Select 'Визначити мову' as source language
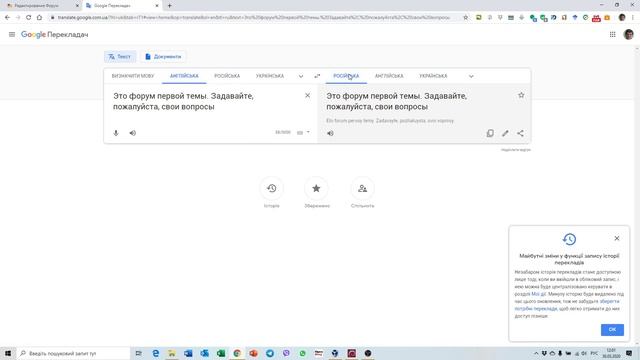Image resolution: width=640 pixels, height=360 pixels. 133,76
